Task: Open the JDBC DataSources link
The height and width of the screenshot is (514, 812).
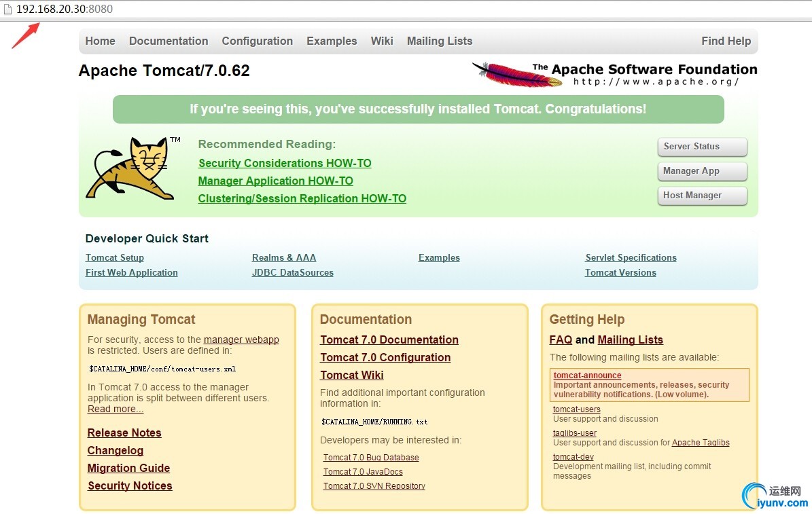Action: click(293, 272)
